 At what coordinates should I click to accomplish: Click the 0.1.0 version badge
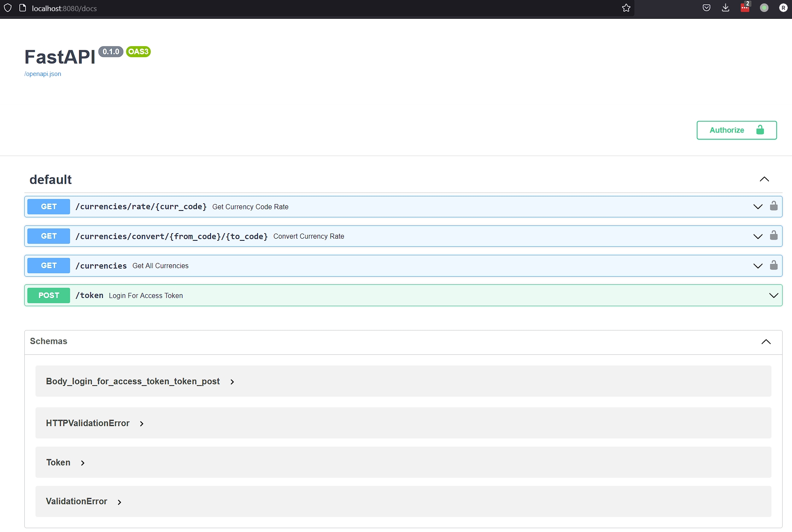[x=111, y=52]
